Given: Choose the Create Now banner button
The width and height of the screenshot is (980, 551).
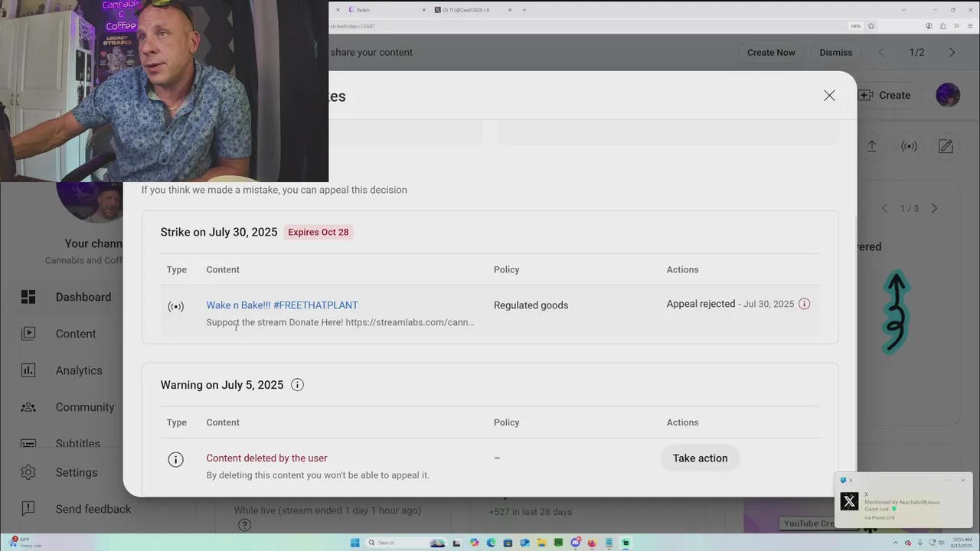Looking at the screenshot, I should point(771,52).
